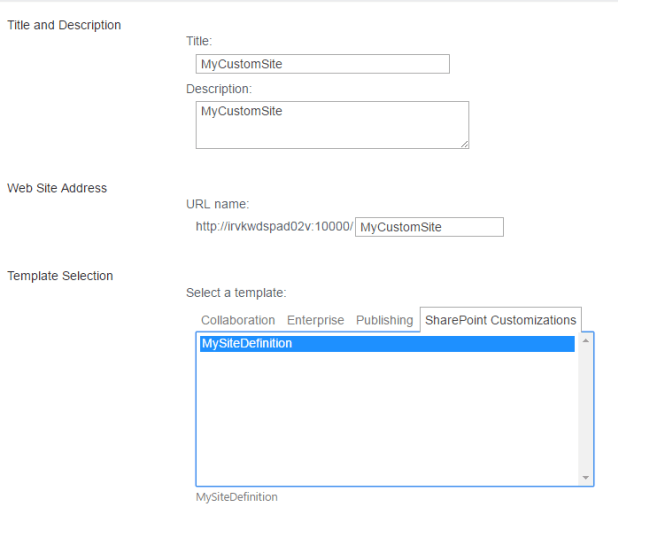
Task: Click empty area of the template listbox
Action: [386, 420]
